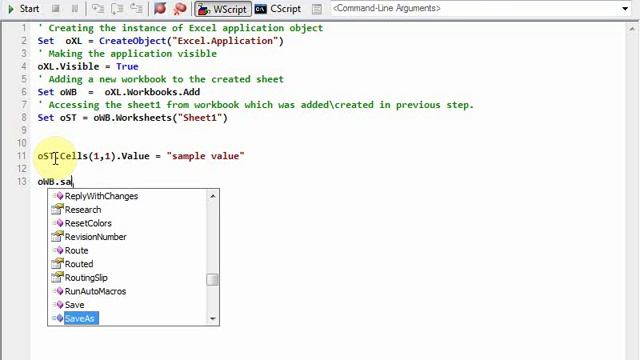Click "oXL.Workbooks.Add" on line 6
The width and height of the screenshot is (640, 360).
point(152,92)
